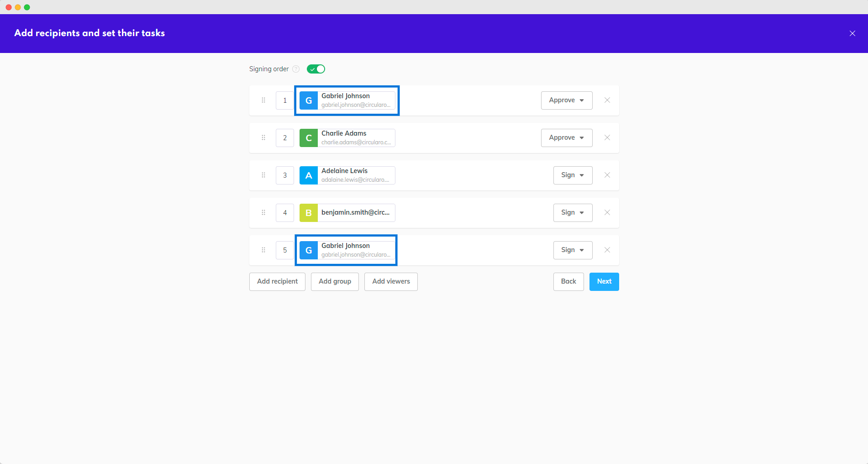
Task: Remove Charlie Adams from recipients
Action: pos(607,137)
